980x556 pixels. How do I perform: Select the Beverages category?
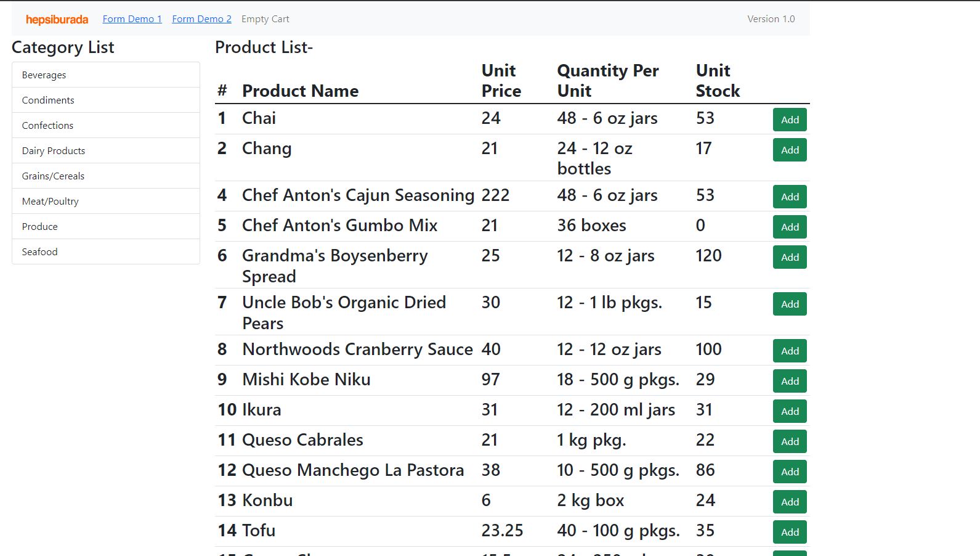[105, 75]
